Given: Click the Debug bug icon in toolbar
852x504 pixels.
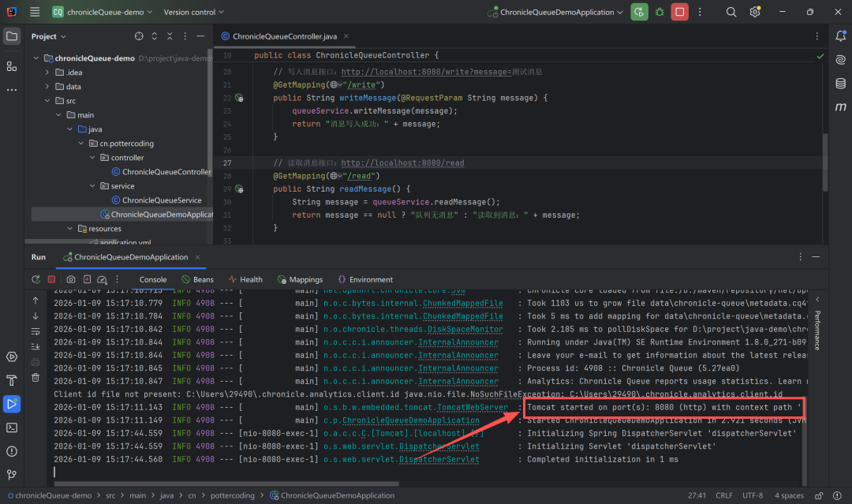Looking at the screenshot, I should [x=660, y=12].
